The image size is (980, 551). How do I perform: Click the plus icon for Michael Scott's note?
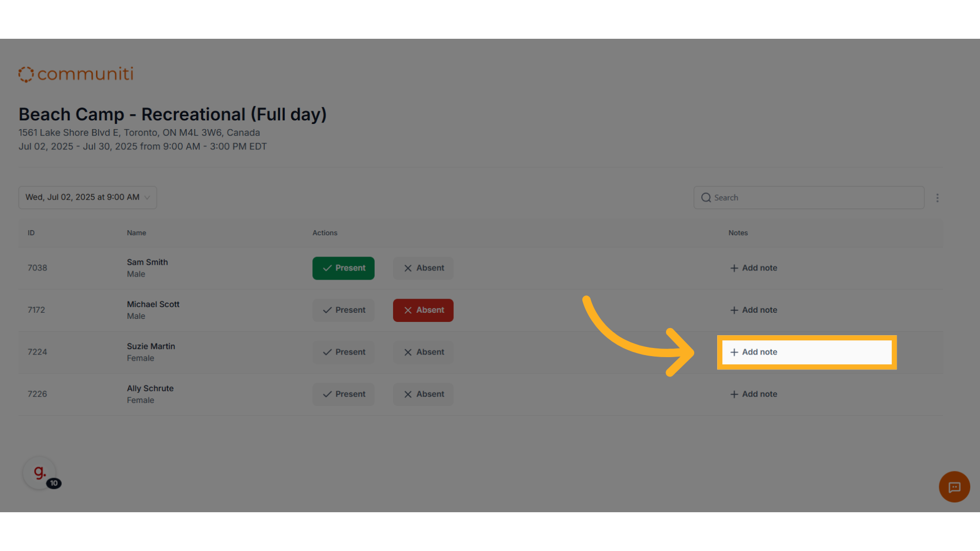(734, 310)
